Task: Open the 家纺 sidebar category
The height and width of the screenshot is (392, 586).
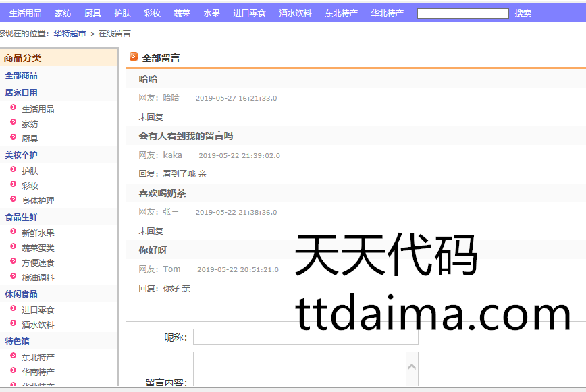Action: [x=30, y=124]
